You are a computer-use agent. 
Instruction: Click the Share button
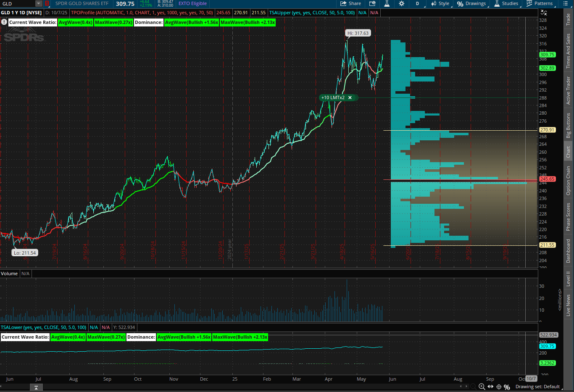351,3
